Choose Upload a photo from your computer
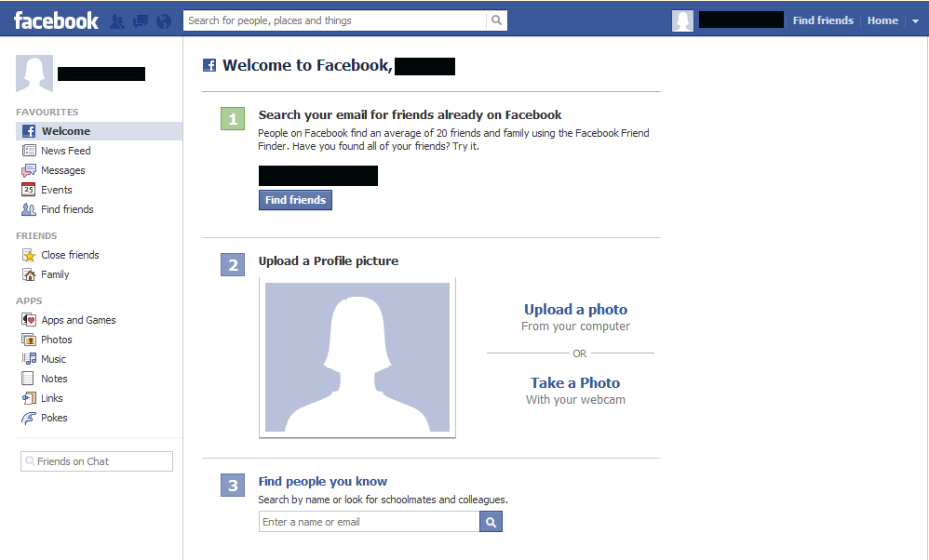 point(575,309)
